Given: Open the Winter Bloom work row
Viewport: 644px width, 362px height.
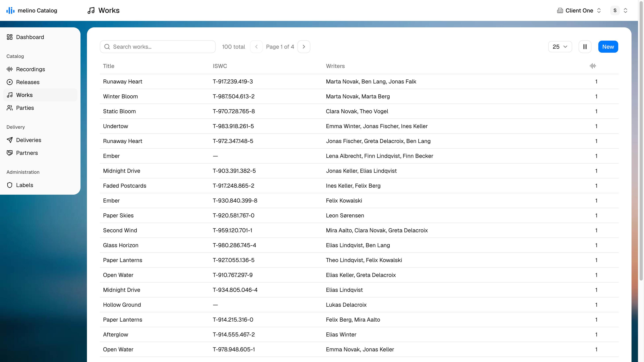Looking at the screenshot, I should click(359, 97).
